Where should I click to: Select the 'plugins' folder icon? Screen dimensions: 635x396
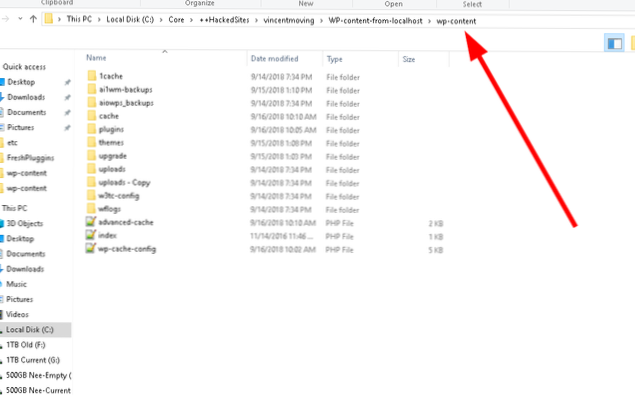coord(92,129)
